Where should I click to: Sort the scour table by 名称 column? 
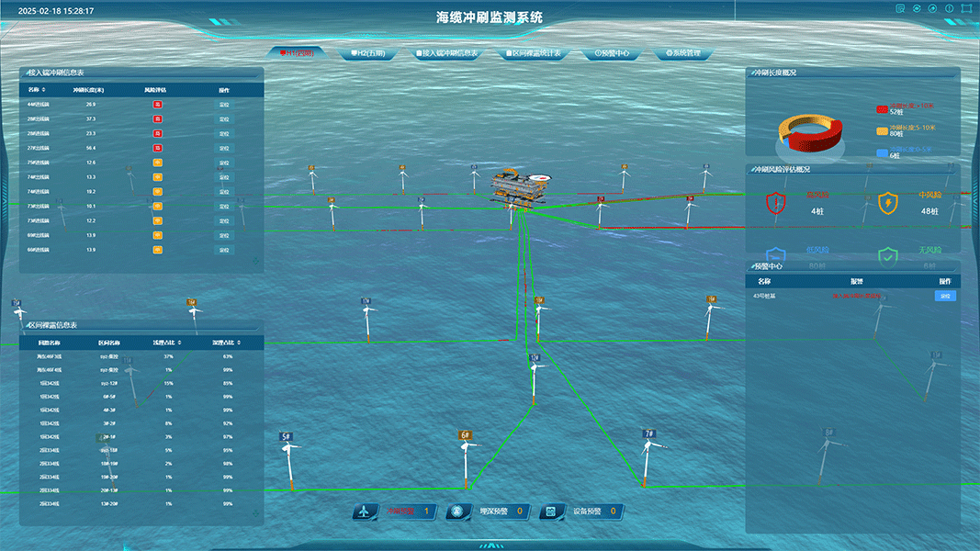coord(37,90)
